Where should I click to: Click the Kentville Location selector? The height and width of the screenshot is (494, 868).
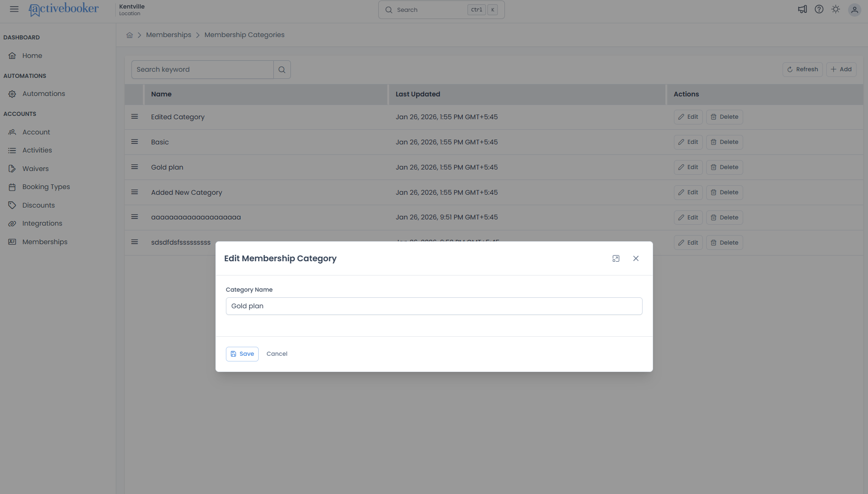(132, 9)
